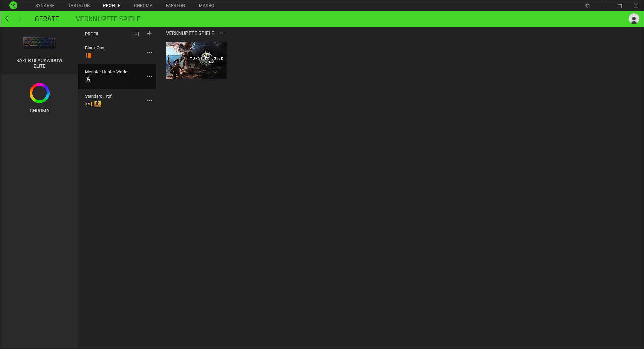Click the Monster Hunter game thumbnail
Image resolution: width=644 pixels, height=349 pixels.
[x=197, y=60]
